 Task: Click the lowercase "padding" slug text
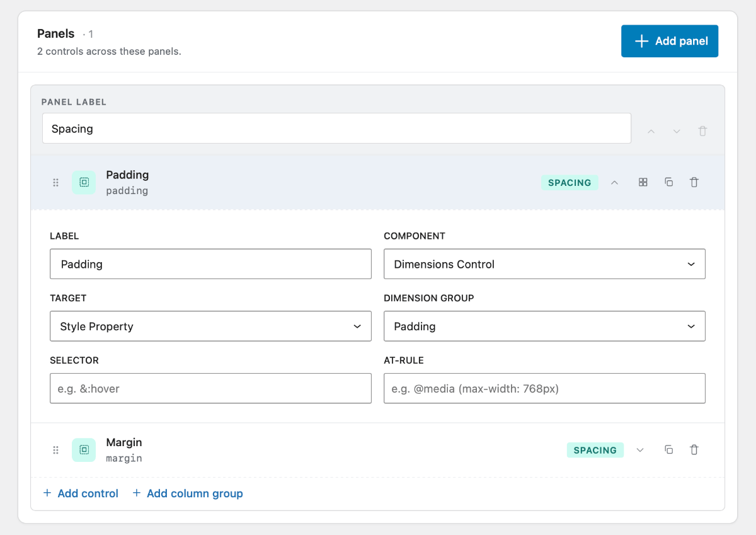tap(127, 191)
